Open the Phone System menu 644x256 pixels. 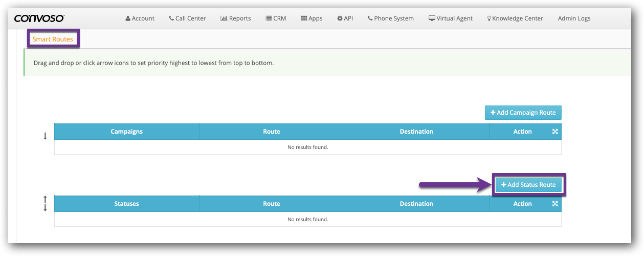[391, 18]
